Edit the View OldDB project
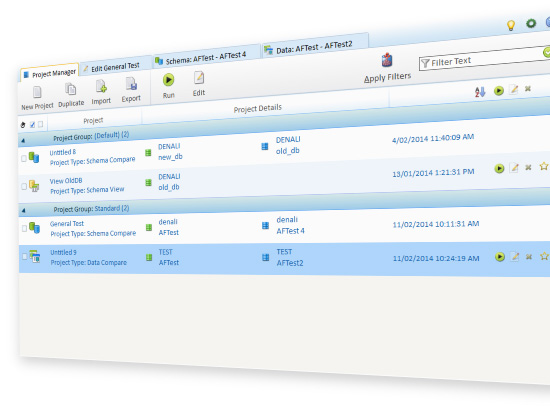 (514, 168)
